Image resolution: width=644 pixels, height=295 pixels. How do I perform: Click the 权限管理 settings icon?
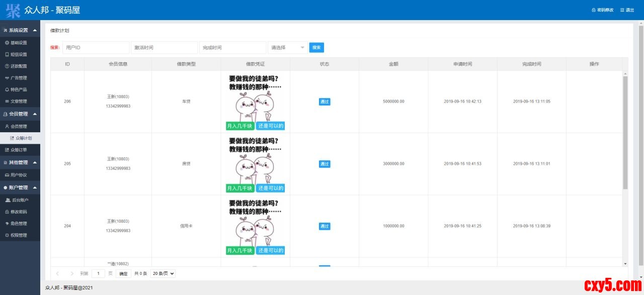pyautogui.click(x=7, y=235)
